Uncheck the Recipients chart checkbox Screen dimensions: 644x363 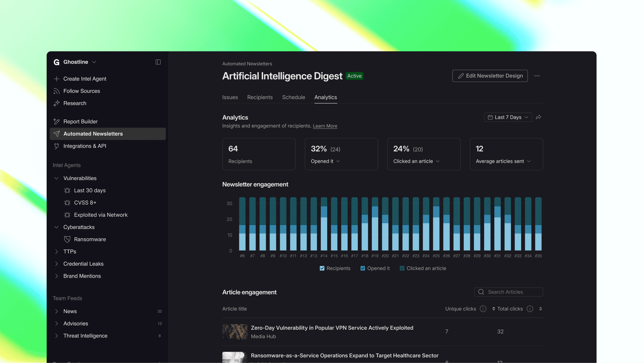322,268
